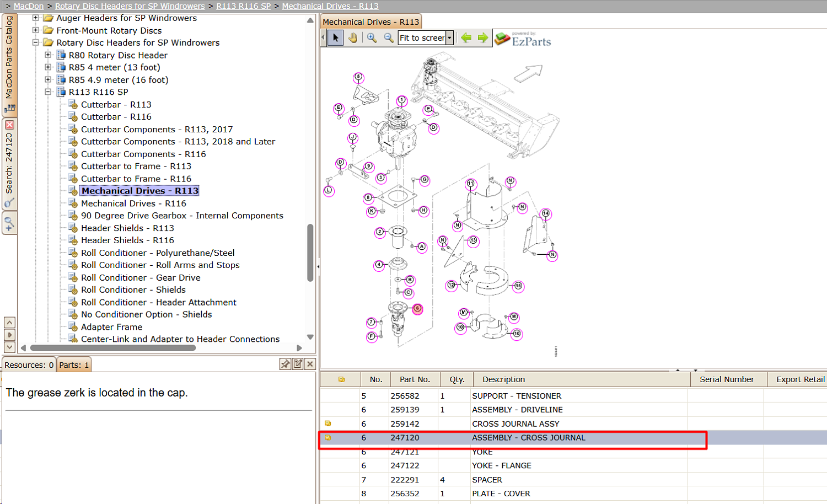Screen dimensions: 827x504
Task: Open Header Shields - R113 in the tree
Action: (127, 228)
